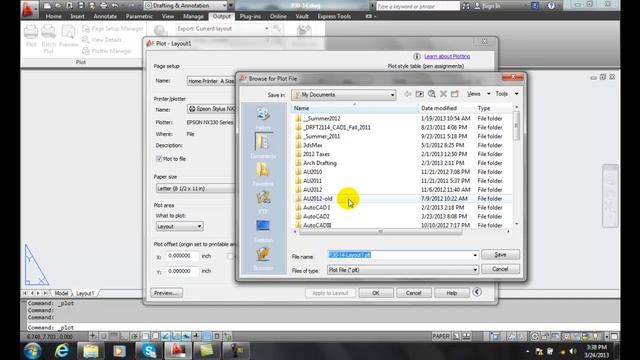Toggle the Plot to file checkbox
Screen dimensions: 640x360
(159, 159)
